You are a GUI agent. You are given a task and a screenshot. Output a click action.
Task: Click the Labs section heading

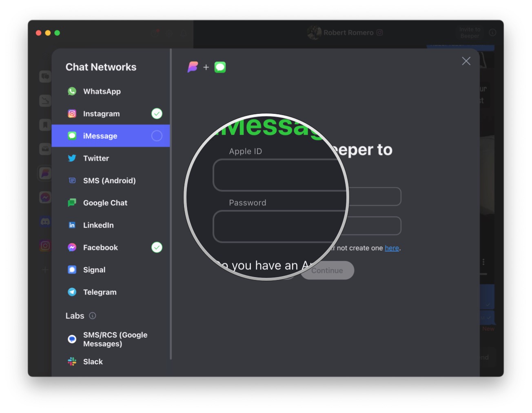pyautogui.click(x=75, y=316)
